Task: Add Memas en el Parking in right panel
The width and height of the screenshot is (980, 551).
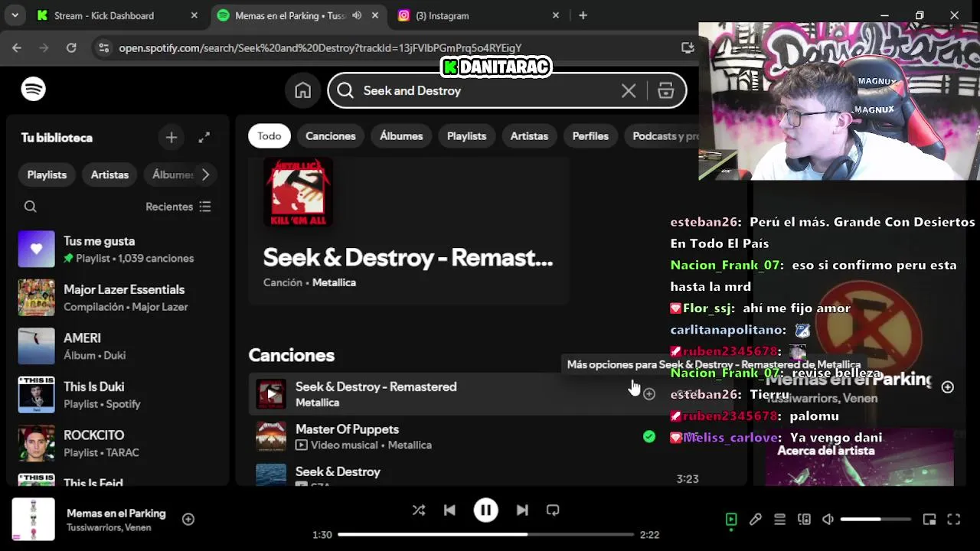Action: [948, 387]
